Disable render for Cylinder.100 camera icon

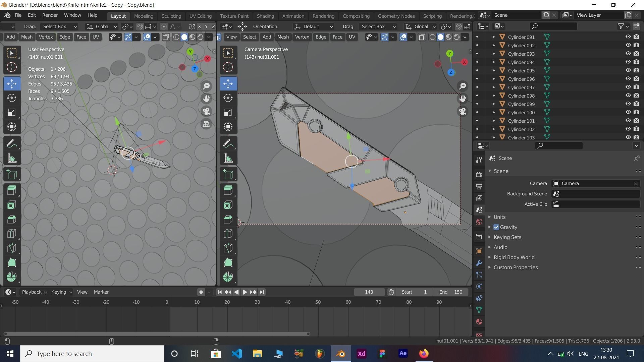(x=636, y=112)
